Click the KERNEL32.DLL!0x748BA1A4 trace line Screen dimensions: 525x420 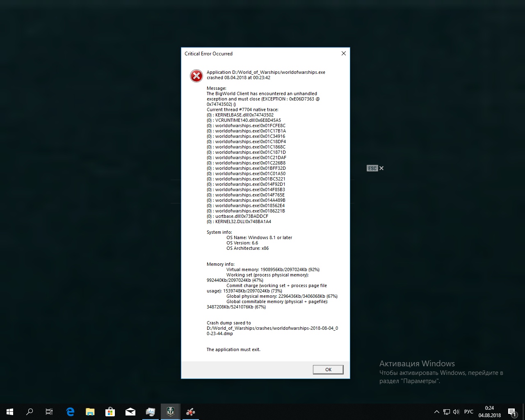click(239, 221)
